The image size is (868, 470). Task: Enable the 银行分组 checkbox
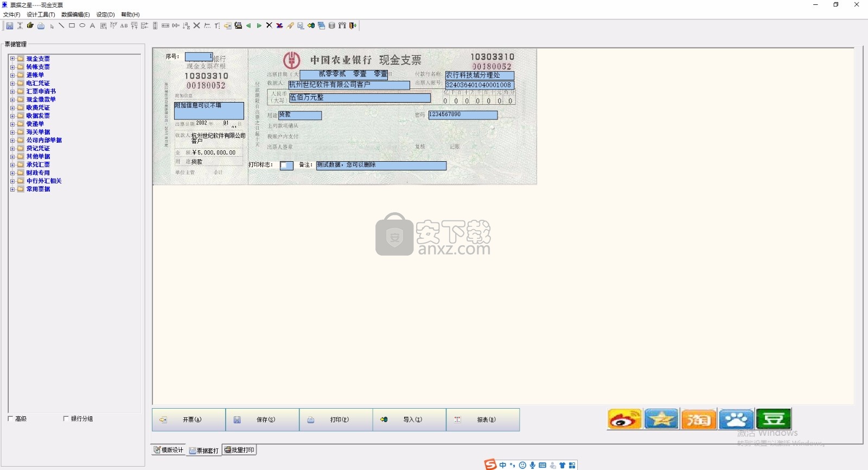66,418
